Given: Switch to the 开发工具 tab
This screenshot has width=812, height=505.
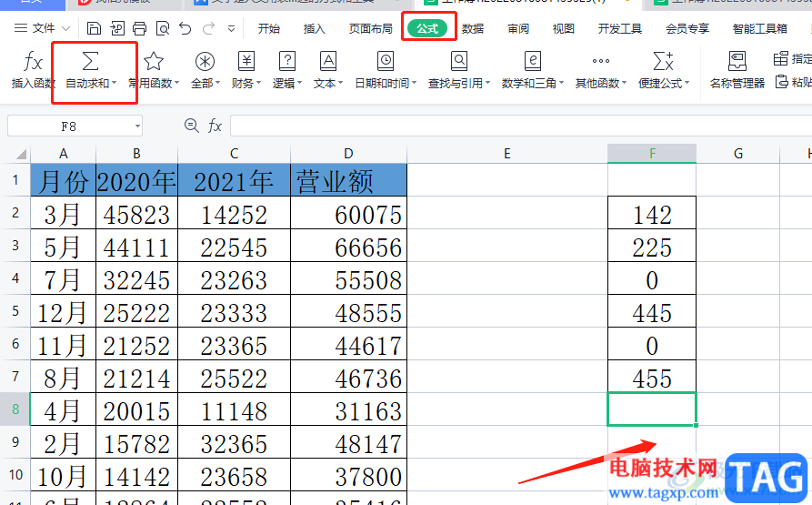Looking at the screenshot, I should coord(620,28).
